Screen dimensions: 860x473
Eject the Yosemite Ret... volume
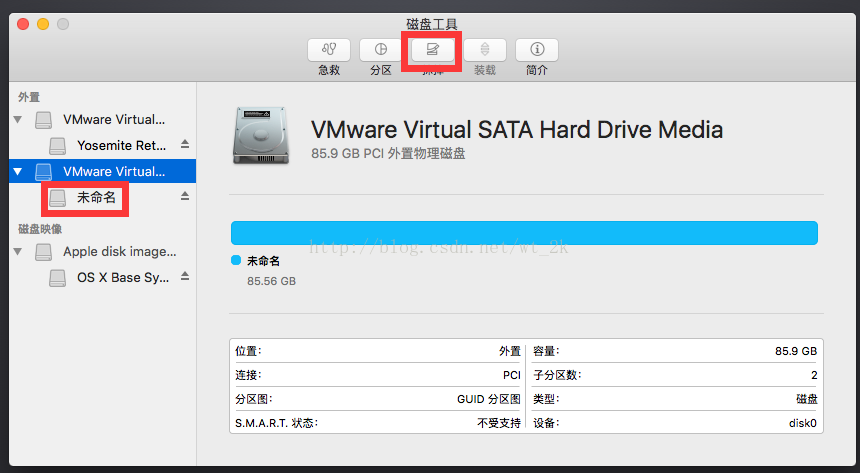(185, 144)
